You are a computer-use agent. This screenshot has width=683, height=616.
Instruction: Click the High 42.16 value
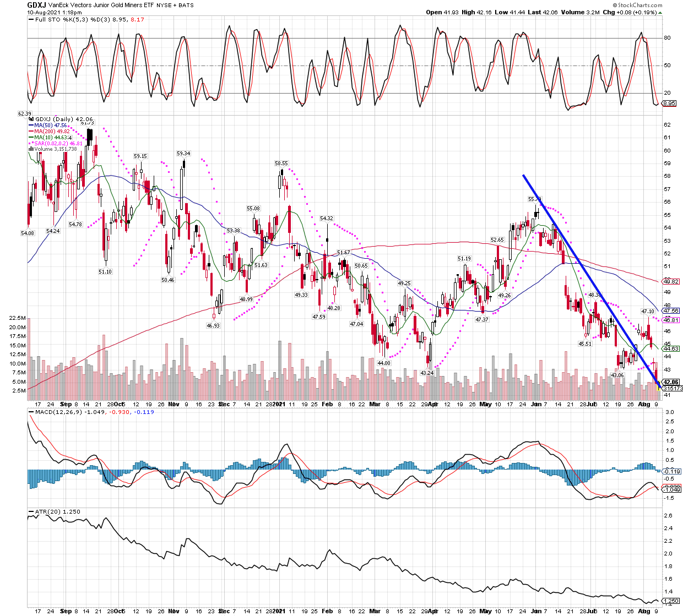click(x=476, y=12)
